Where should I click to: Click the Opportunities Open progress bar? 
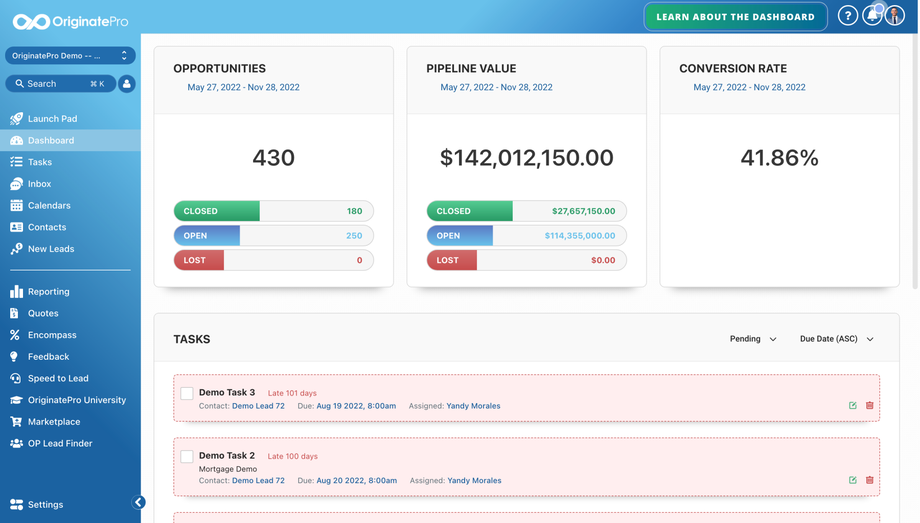tap(273, 236)
